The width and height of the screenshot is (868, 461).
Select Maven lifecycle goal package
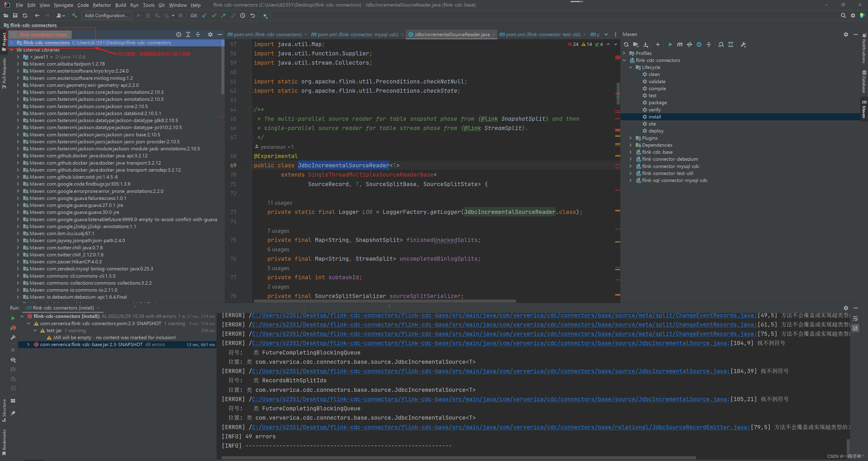(x=657, y=103)
